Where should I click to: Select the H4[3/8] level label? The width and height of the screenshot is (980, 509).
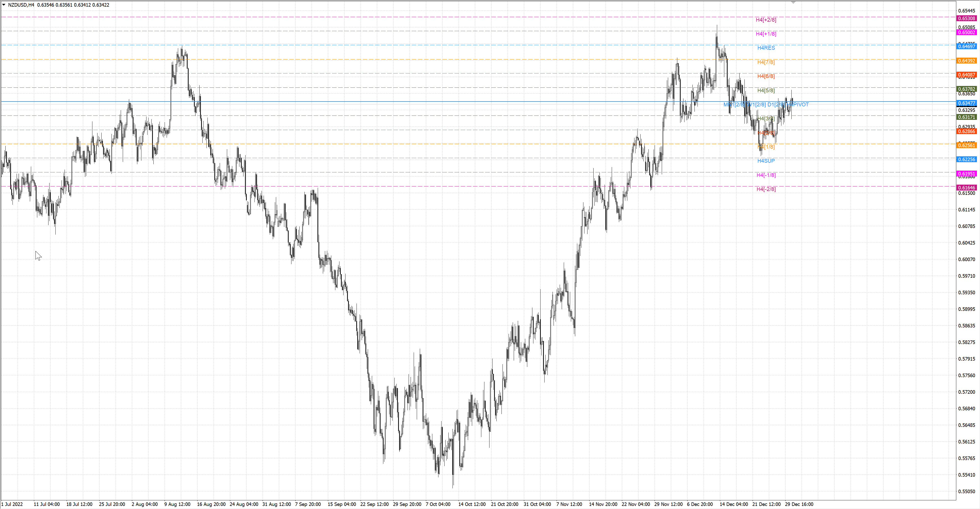tap(766, 119)
